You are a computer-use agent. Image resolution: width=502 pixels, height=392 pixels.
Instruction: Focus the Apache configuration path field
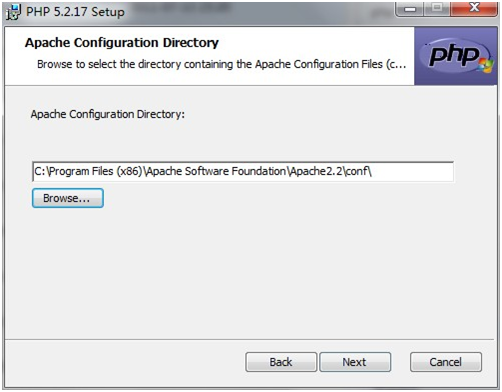[243, 172]
